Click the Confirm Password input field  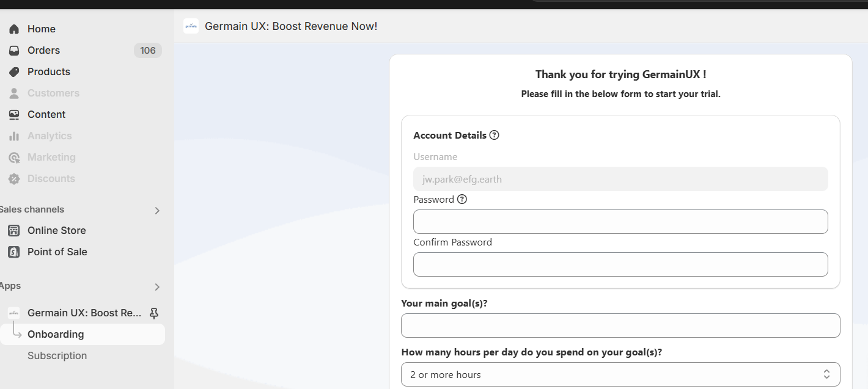coord(620,264)
